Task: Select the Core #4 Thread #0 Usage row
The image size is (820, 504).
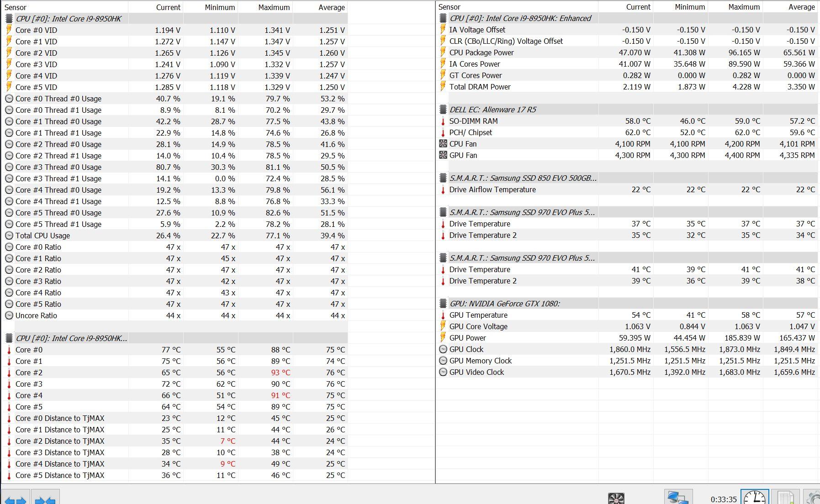Action: (175, 190)
